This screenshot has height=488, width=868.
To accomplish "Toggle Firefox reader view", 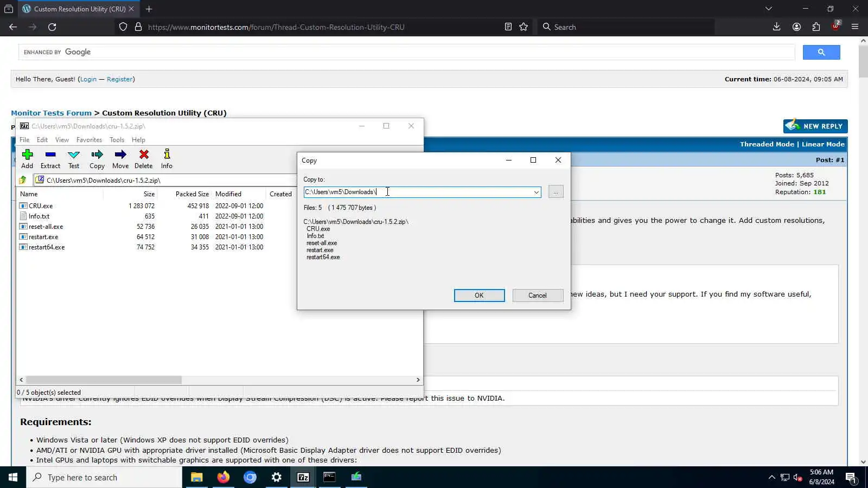I will tap(508, 27).
